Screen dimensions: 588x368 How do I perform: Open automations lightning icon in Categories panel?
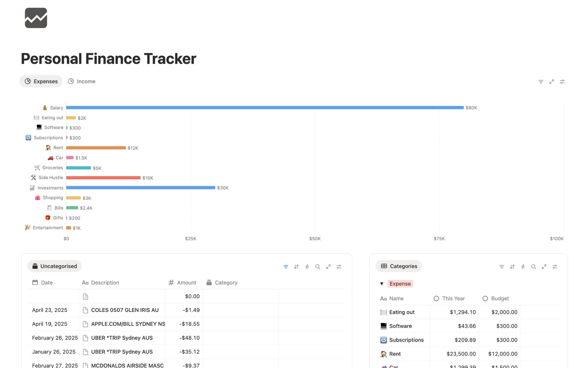(x=523, y=266)
